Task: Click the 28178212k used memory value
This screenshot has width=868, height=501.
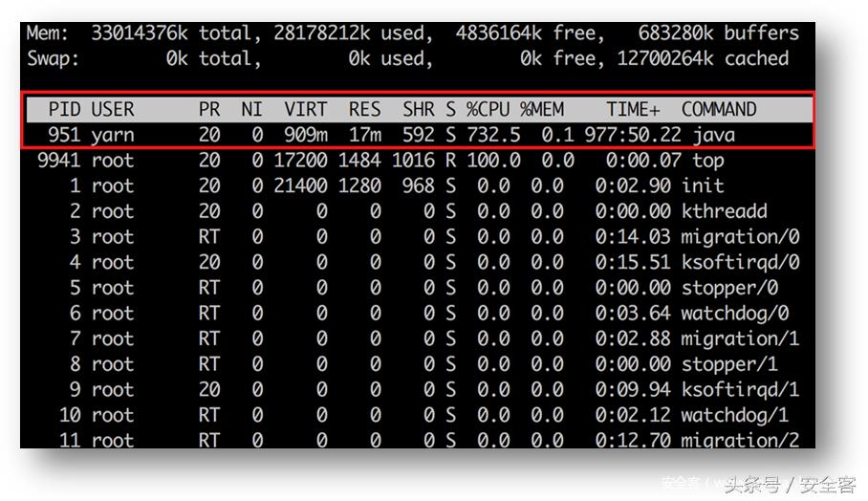Action: click(321, 33)
